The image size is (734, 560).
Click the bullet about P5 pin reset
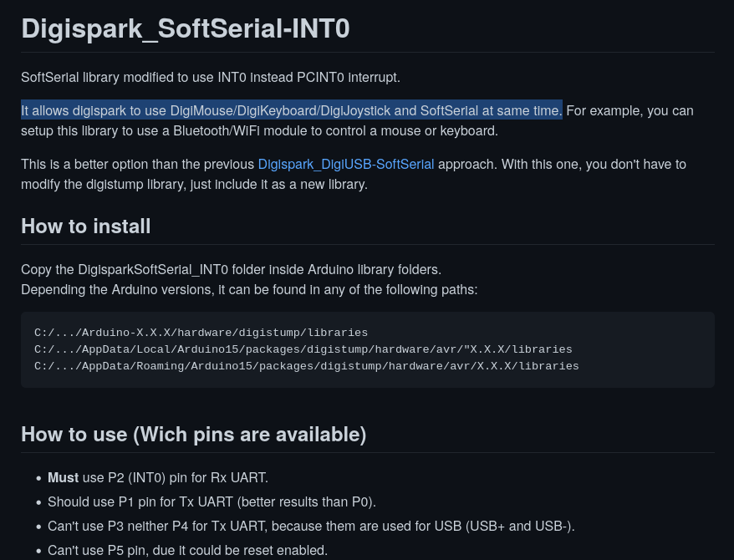pos(187,550)
